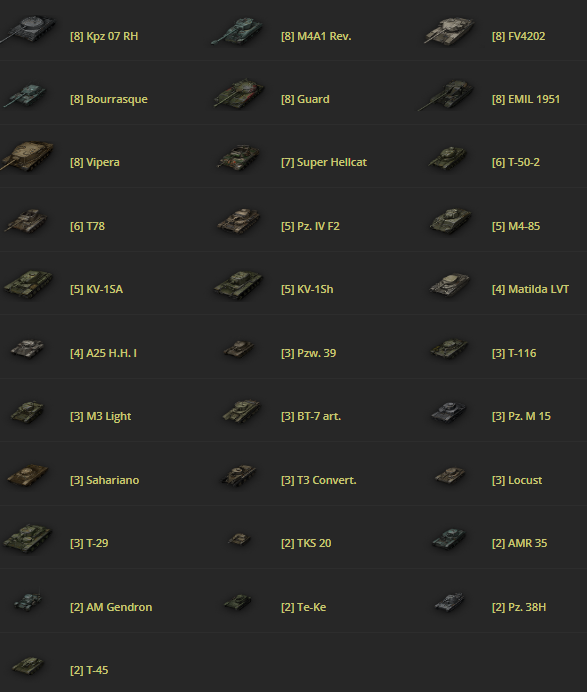This screenshot has height=692, width=587.
Task: Open the [4] A25 H.H. I link
Action: pyautogui.click(x=103, y=354)
